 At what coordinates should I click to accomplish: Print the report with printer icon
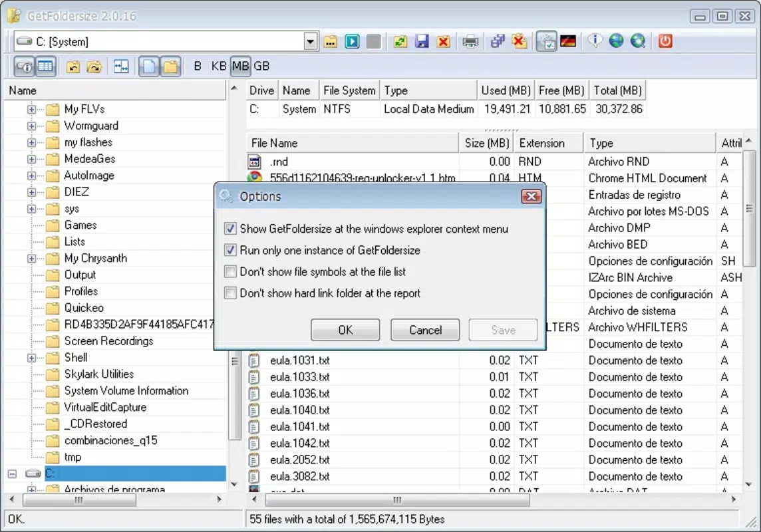tap(470, 42)
